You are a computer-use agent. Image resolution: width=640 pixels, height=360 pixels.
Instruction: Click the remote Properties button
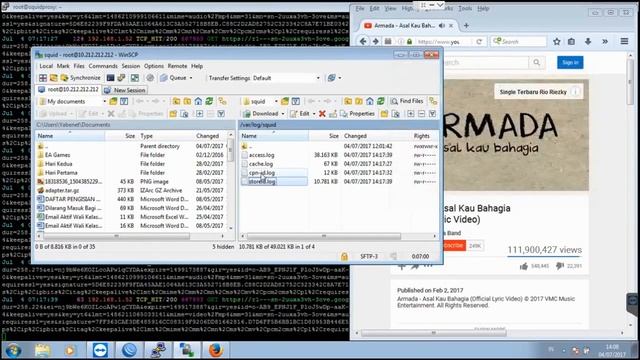[x=357, y=113]
